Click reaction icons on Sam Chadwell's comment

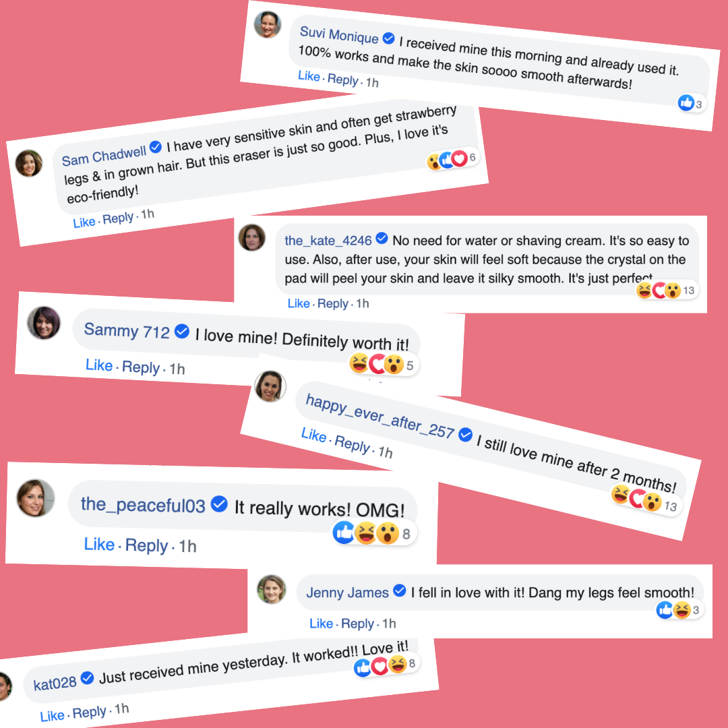tap(447, 160)
